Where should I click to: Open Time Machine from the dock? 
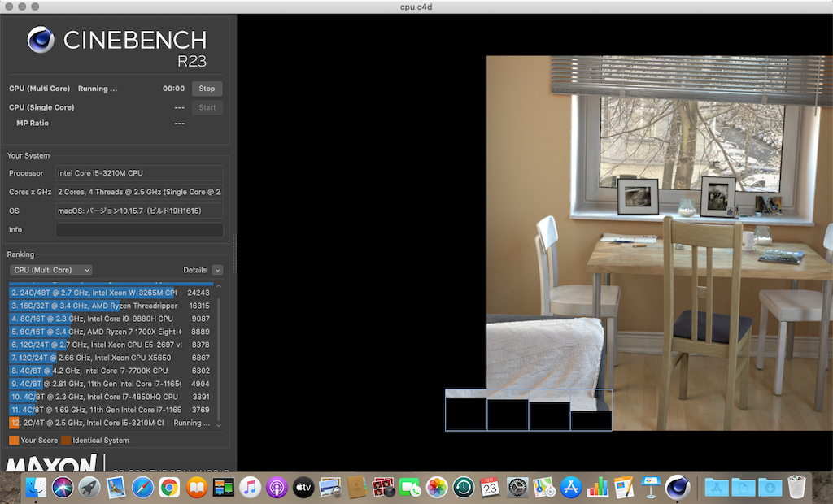point(464,487)
